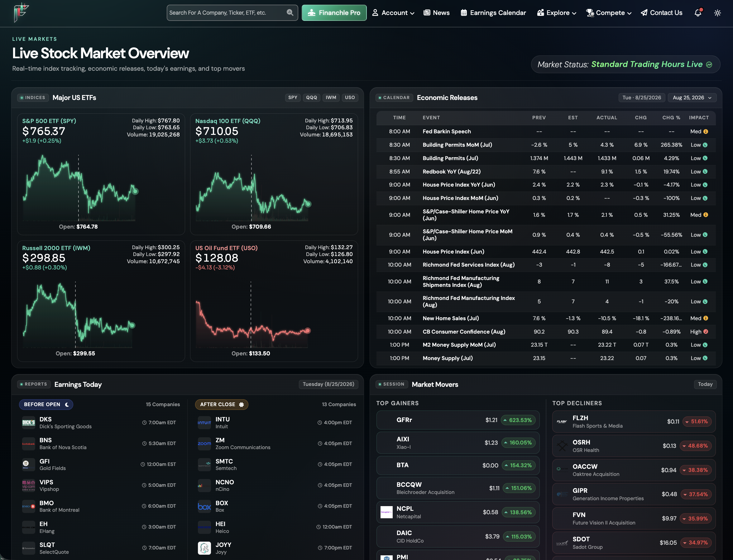Click the search magnifier icon

tap(290, 13)
